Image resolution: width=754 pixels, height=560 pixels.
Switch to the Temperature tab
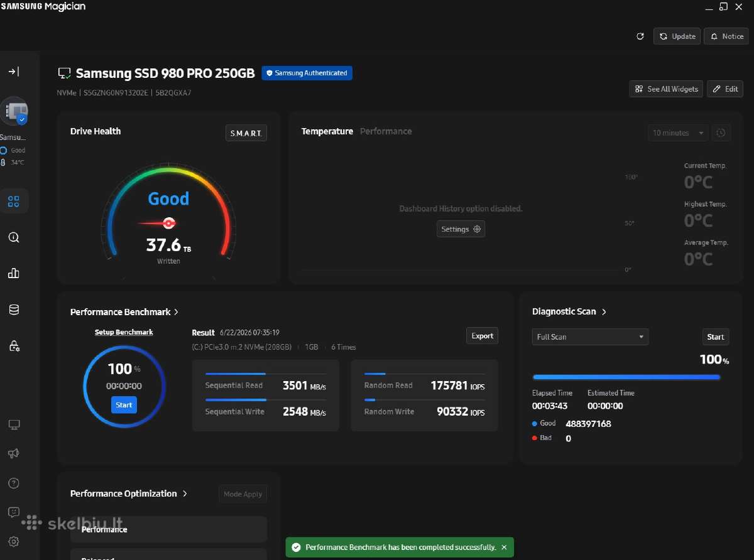click(327, 131)
